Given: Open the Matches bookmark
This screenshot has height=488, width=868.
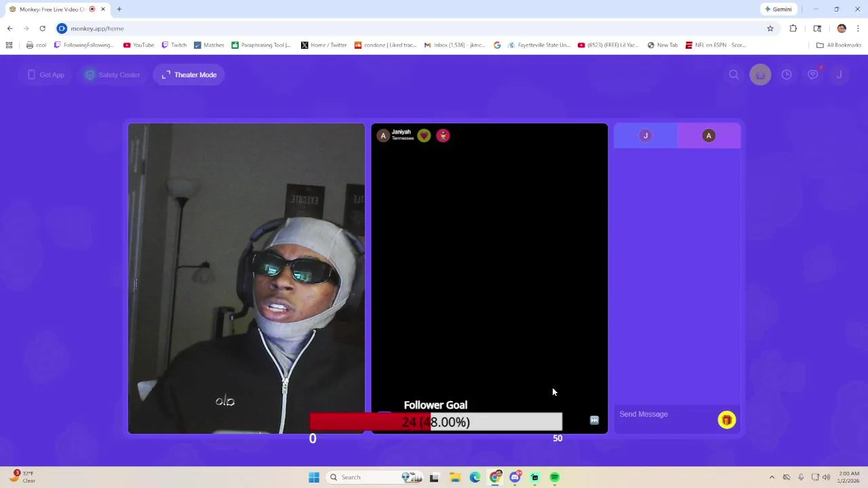Looking at the screenshot, I should [x=209, y=45].
